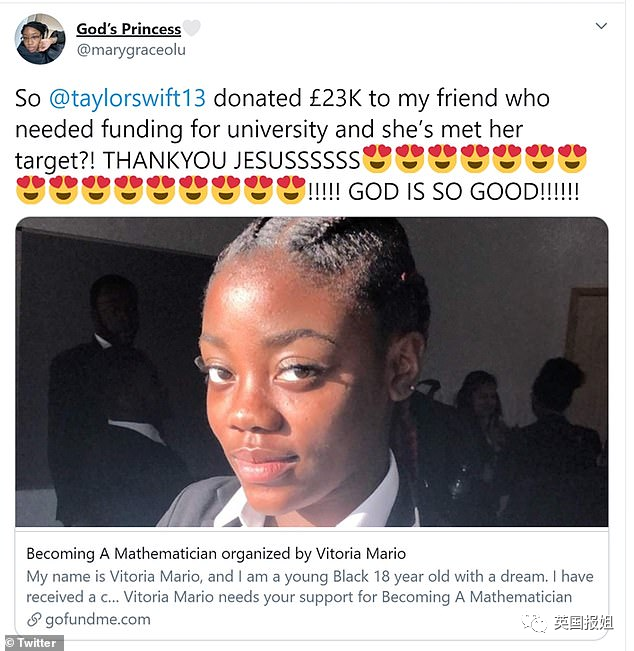Click the first heart-eyes emoji on the fourth line
The image size is (634, 651).
[30, 190]
